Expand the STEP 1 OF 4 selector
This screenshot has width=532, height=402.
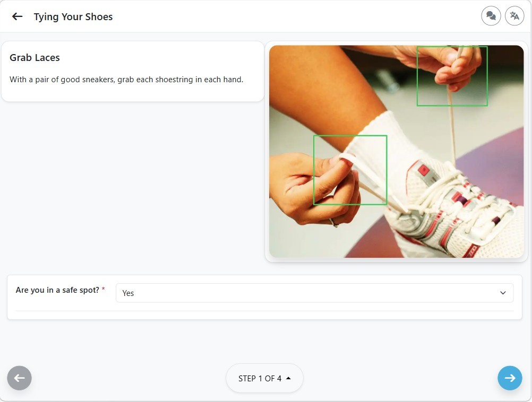[x=264, y=378]
